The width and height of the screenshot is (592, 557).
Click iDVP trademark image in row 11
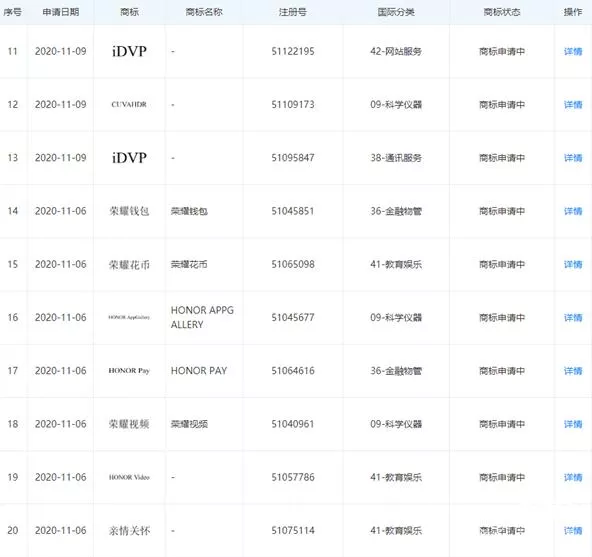129,51
